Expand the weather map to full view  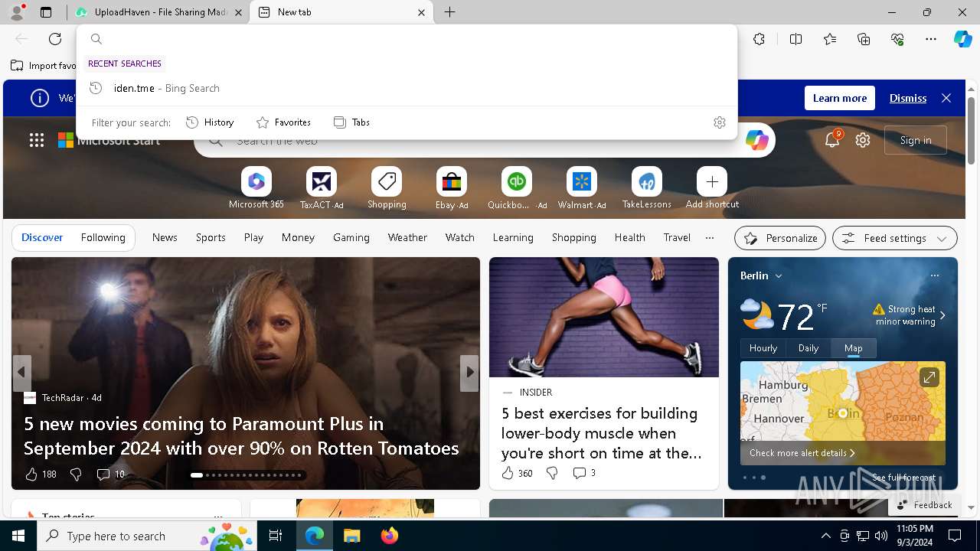[x=929, y=377]
